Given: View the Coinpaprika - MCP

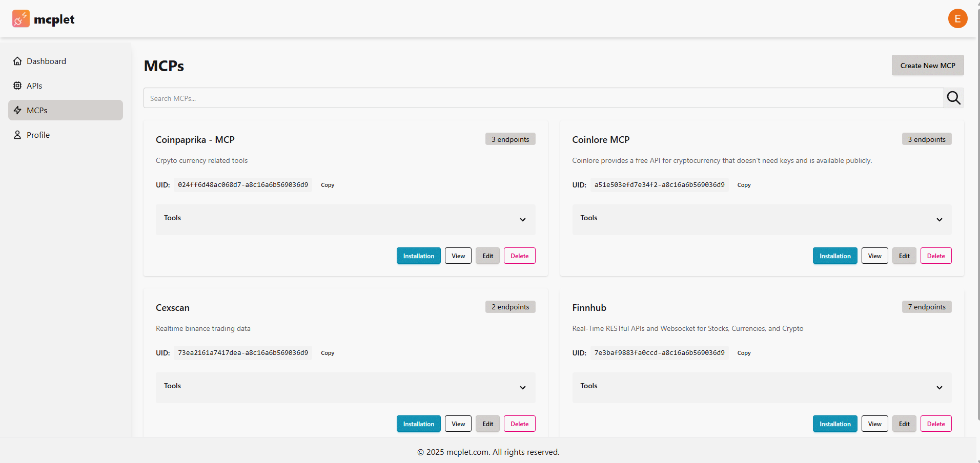Looking at the screenshot, I should [x=458, y=256].
